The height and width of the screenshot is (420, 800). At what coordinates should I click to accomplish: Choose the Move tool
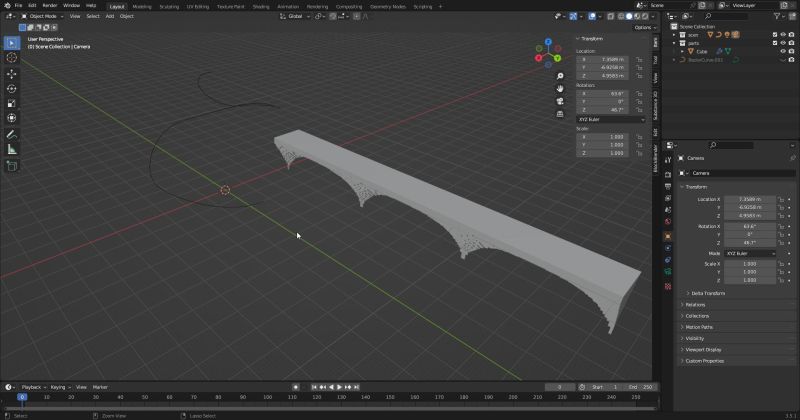tap(11, 74)
